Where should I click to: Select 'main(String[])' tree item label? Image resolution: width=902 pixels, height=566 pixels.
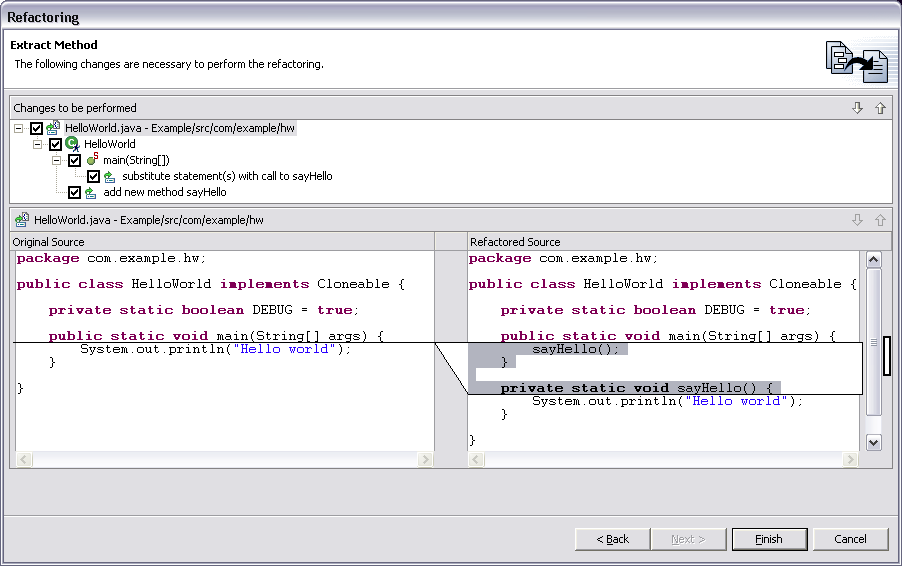point(136,160)
